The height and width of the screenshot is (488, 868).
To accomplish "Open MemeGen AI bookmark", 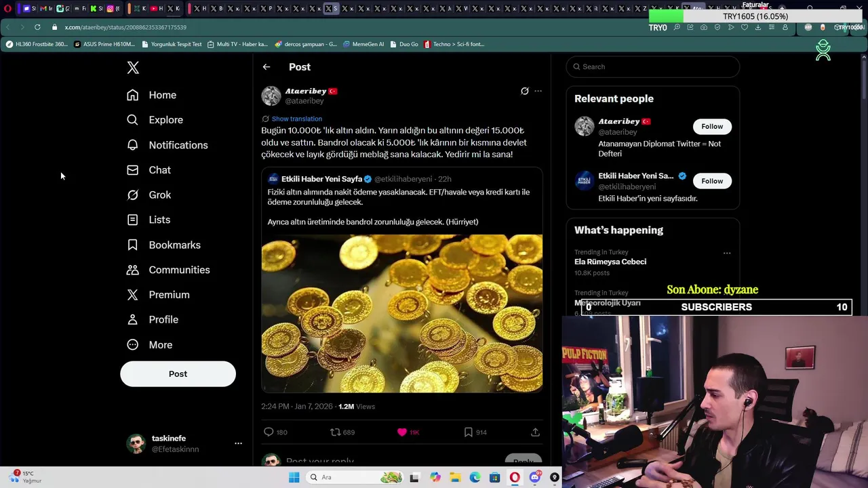I will (x=363, y=44).
